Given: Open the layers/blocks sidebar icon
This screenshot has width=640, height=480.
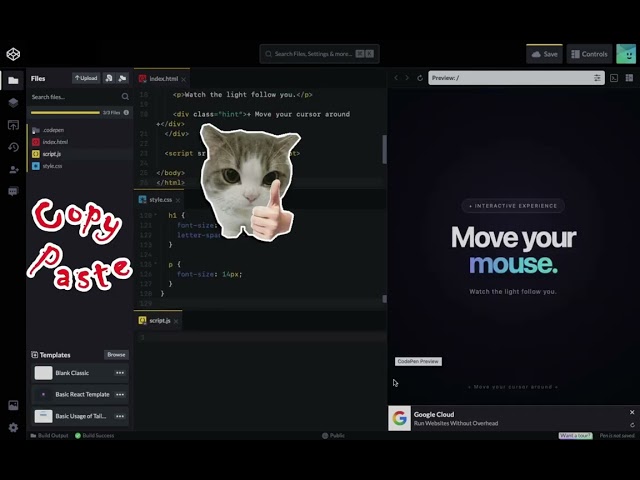Looking at the screenshot, I should point(13,102).
